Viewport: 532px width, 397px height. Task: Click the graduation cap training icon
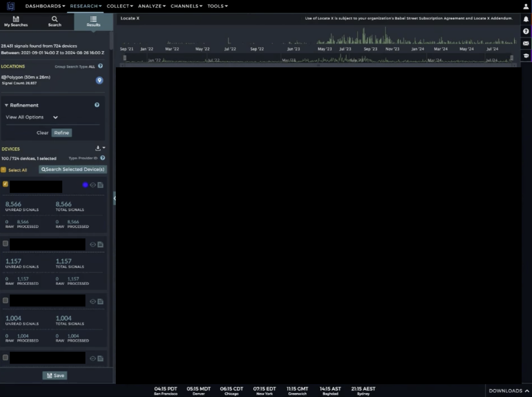click(x=526, y=56)
